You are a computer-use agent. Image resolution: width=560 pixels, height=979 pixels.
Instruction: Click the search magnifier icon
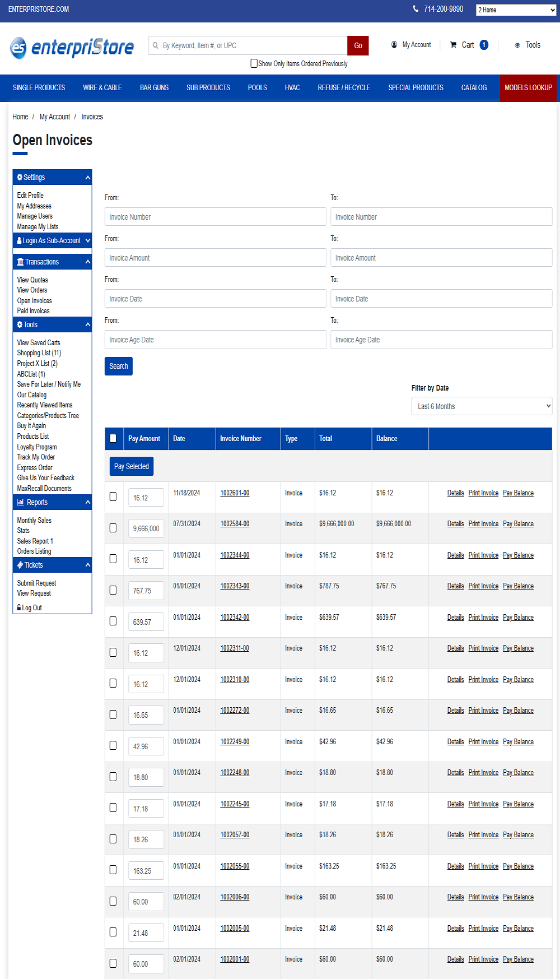[156, 45]
